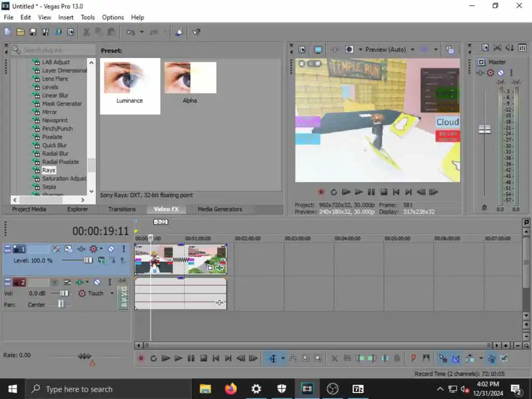Screen dimensions: 532x399
Task: Create a new project with toolbar icon
Action: (x=8, y=32)
